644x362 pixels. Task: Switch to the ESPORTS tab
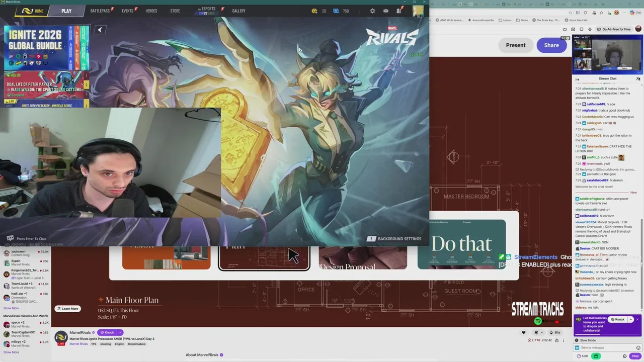point(206,10)
